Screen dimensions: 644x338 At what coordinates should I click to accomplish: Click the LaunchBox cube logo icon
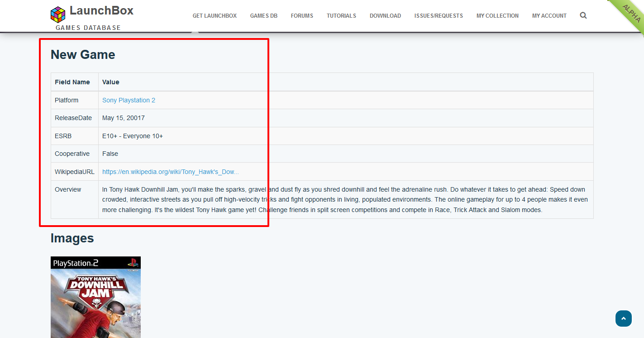click(x=58, y=14)
